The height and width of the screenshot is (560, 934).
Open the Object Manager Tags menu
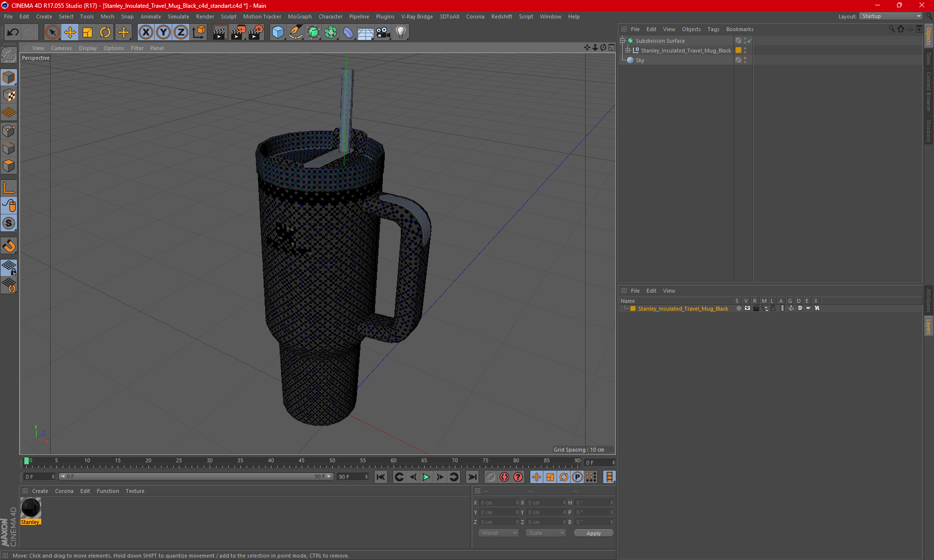point(713,29)
